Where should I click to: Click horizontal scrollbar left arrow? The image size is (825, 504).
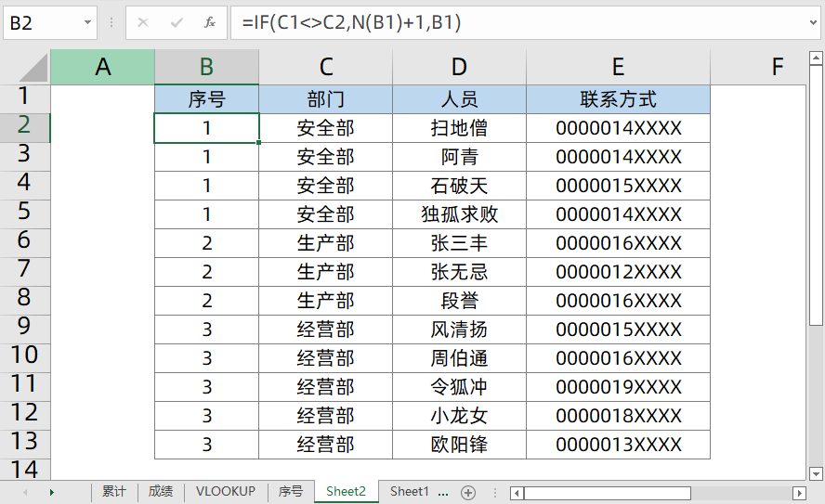coord(517,493)
